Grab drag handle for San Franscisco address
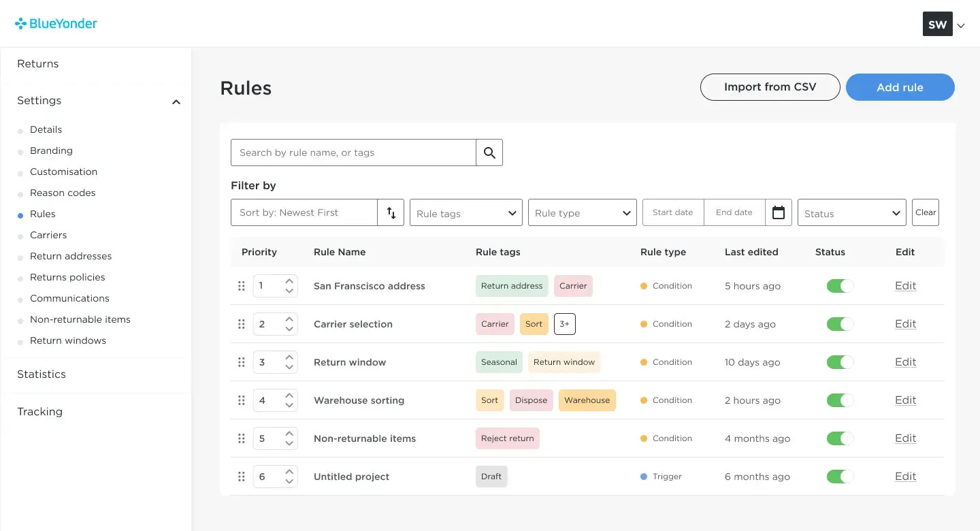 click(x=241, y=286)
